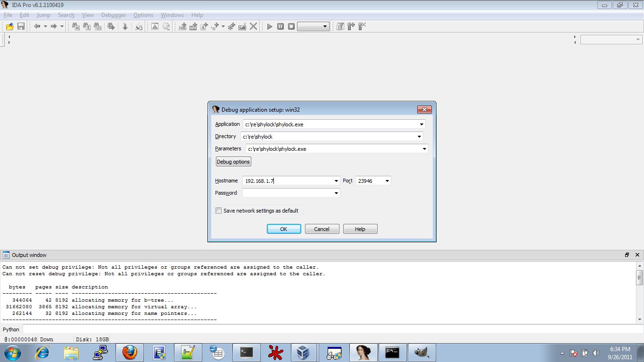The width and height of the screenshot is (644, 362).
Task: Click the Help button in dialog
Action: pos(360,229)
